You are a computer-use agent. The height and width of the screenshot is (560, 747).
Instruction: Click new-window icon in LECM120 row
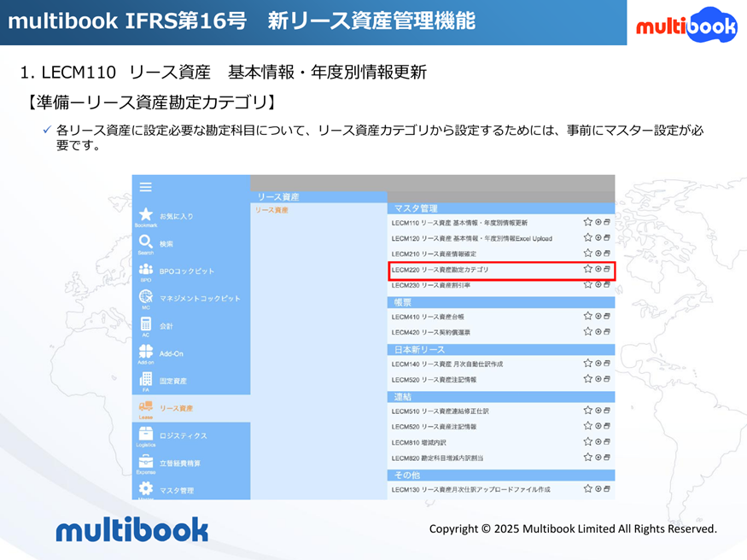607,237
